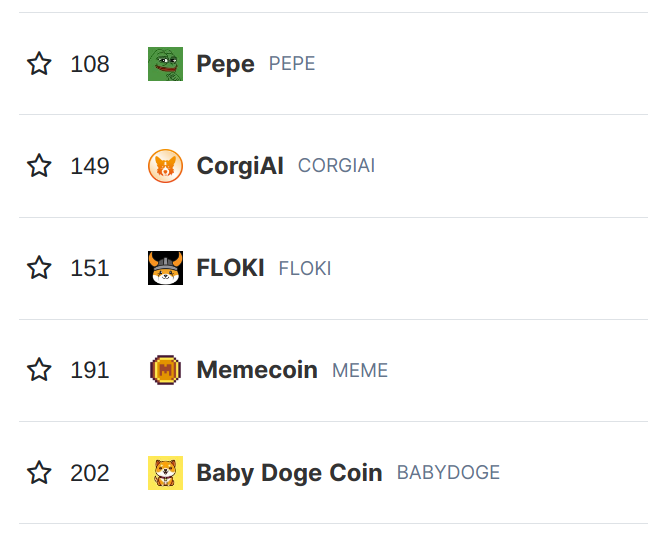
Task: Click the PEPE ticker symbol
Action: tap(292, 64)
